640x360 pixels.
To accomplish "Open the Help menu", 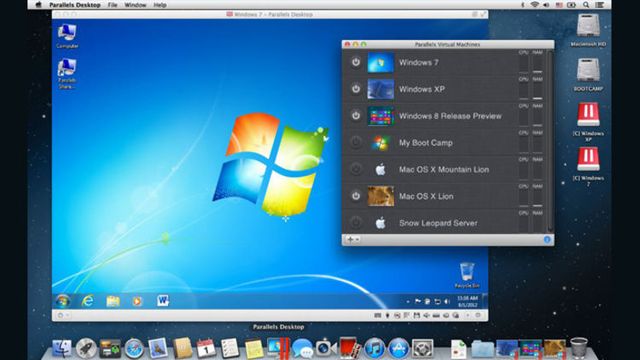I will (160, 5).
